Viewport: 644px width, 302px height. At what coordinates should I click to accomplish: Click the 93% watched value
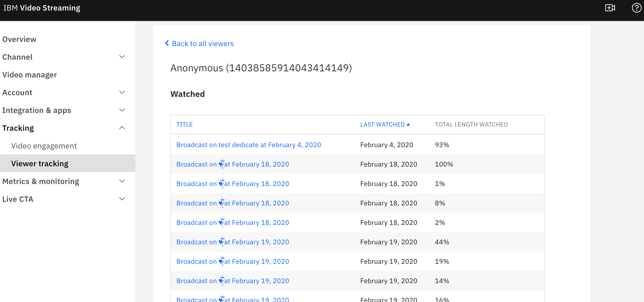[x=442, y=145]
